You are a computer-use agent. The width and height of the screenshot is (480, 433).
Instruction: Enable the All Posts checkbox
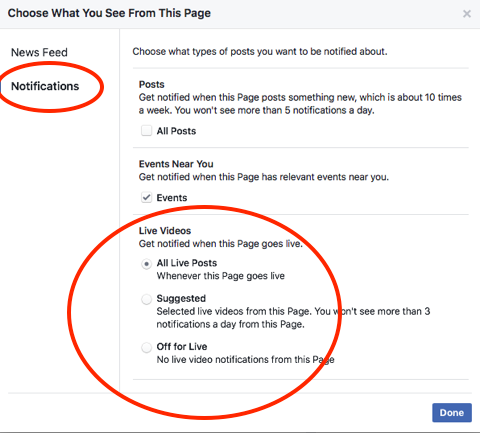(146, 131)
